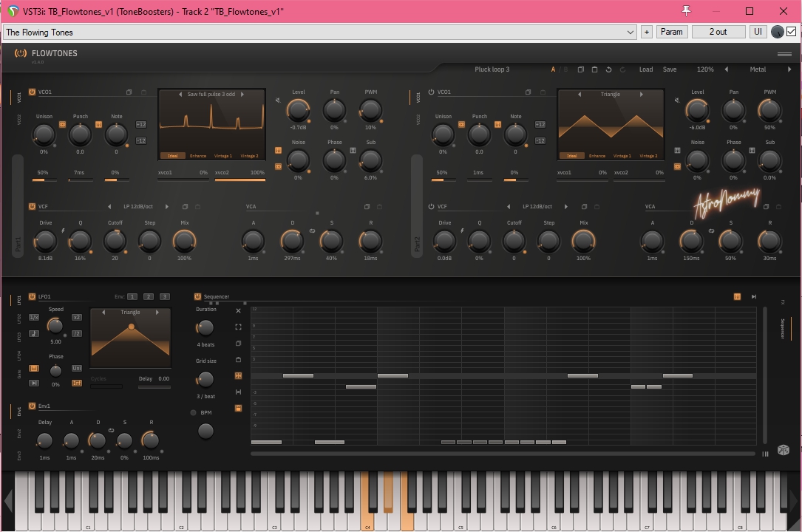802x532 pixels.
Task: Enable the sequencer BPM option
Action: tap(194, 412)
